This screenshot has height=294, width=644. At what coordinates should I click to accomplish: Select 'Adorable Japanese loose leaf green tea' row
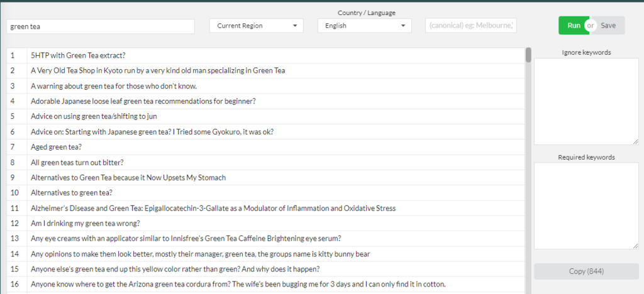point(266,101)
